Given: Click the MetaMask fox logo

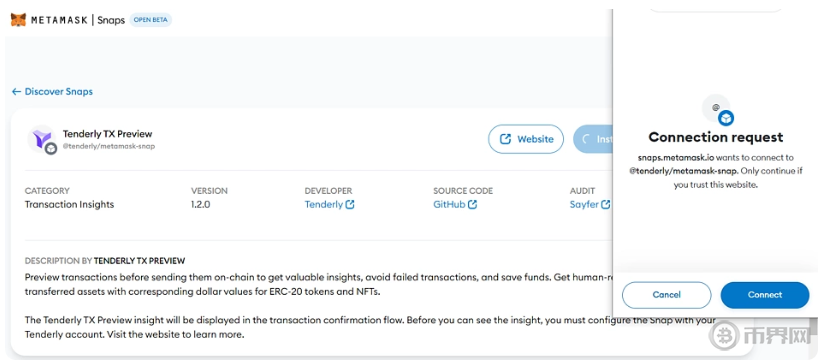Looking at the screenshot, I should [x=18, y=20].
